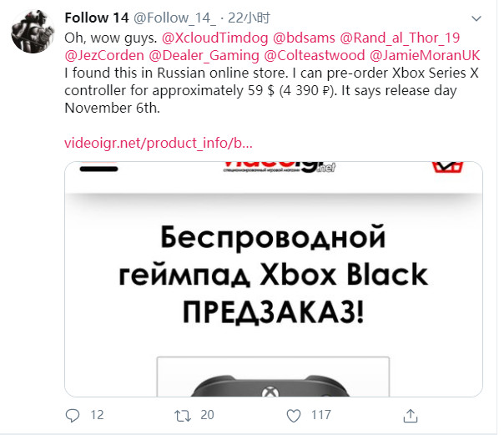
Task: Click the red shopping basket icon
Action: 447,167
